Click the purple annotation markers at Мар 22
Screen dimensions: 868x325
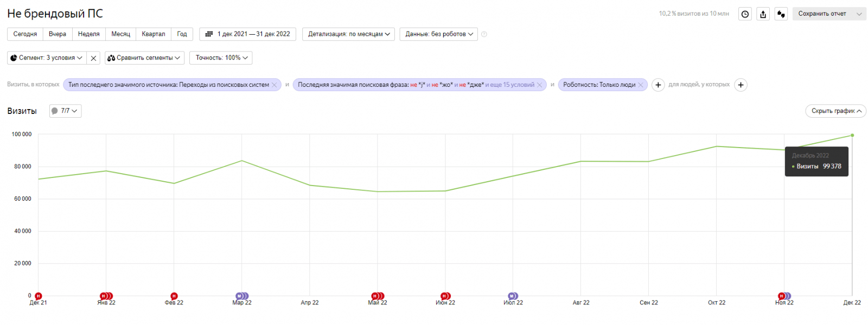click(242, 296)
